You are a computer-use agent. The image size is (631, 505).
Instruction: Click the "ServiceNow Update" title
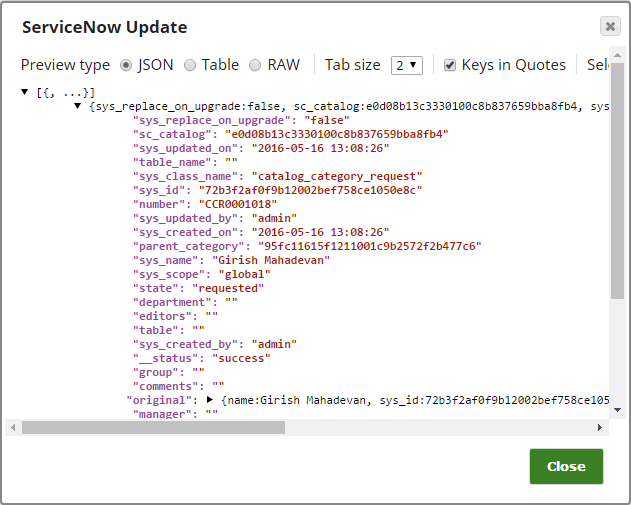(x=105, y=27)
